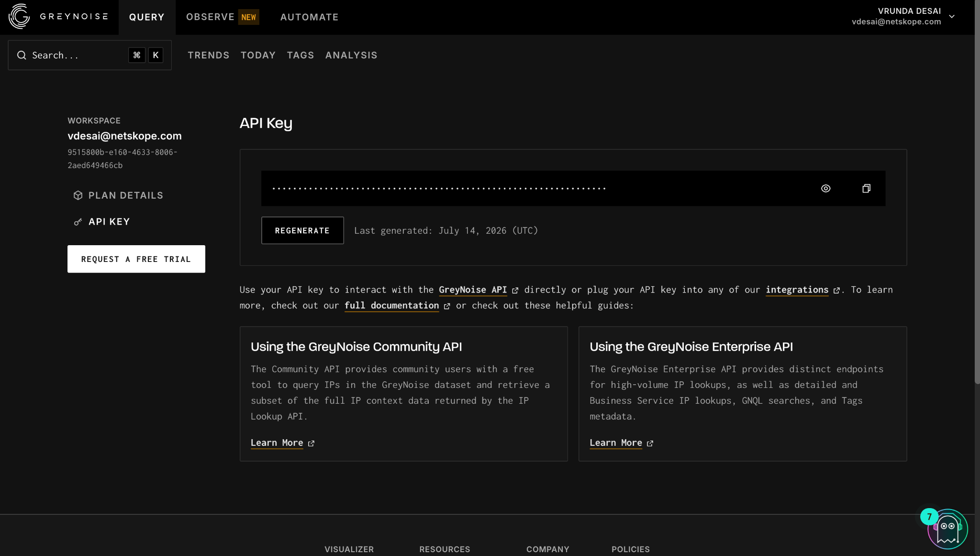This screenshot has height=556, width=980.
Task: Click external icon of Community API Learn More
Action: tap(311, 444)
